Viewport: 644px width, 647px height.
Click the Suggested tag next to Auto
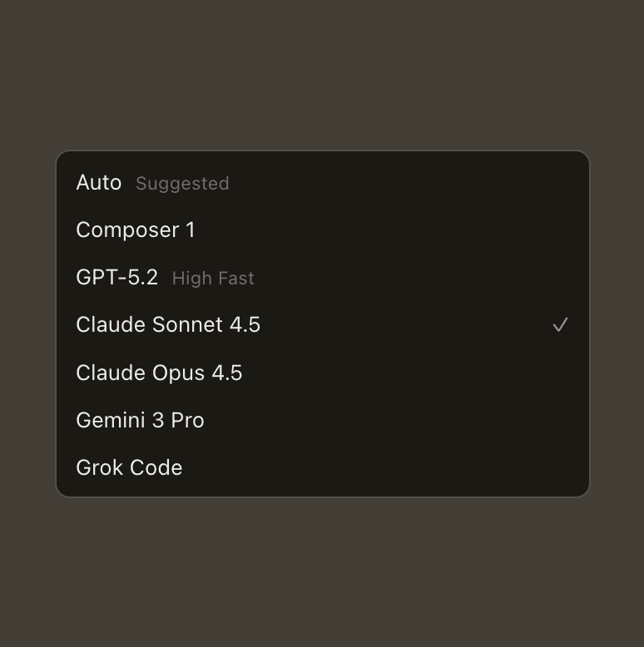point(182,184)
